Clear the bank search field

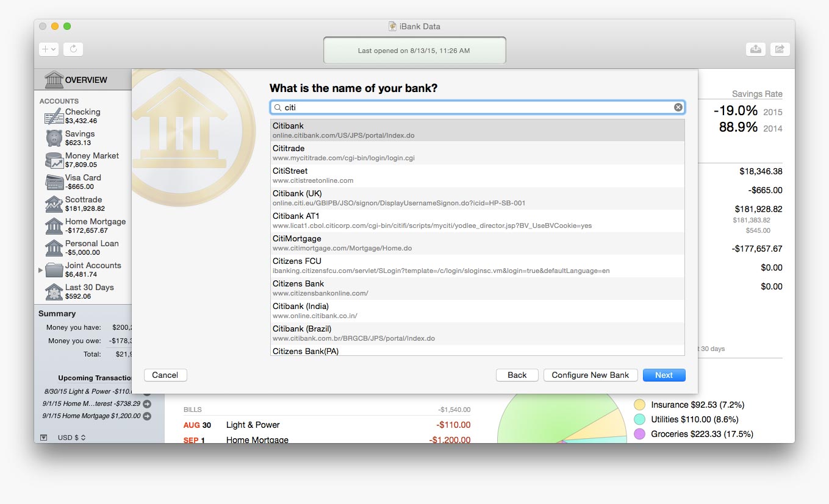click(x=678, y=107)
